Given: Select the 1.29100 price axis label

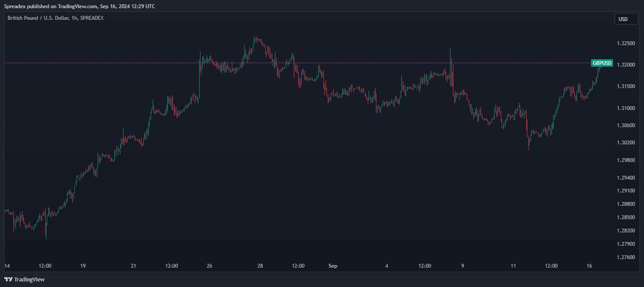Looking at the screenshot, I should pos(625,191).
